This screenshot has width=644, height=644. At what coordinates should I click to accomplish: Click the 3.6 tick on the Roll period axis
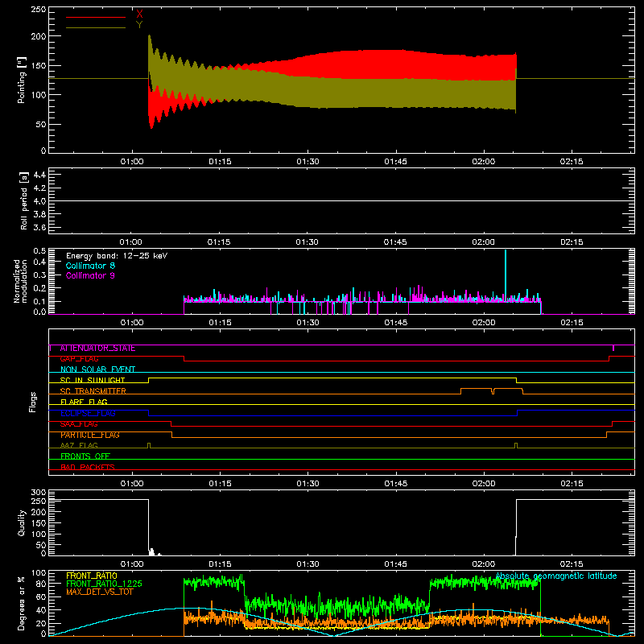click(39, 227)
